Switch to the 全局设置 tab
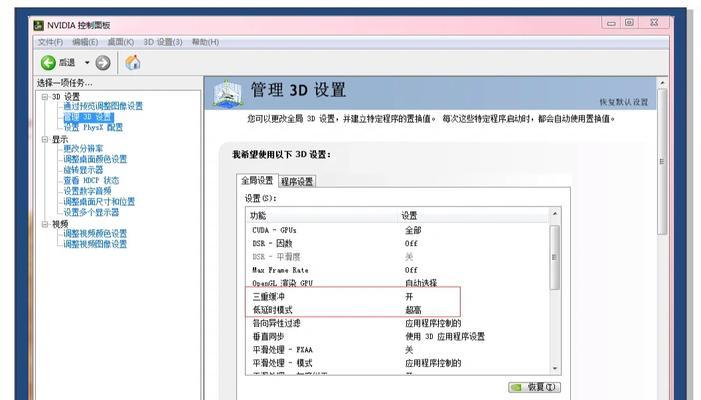701x400 pixels. click(x=257, y=180)
